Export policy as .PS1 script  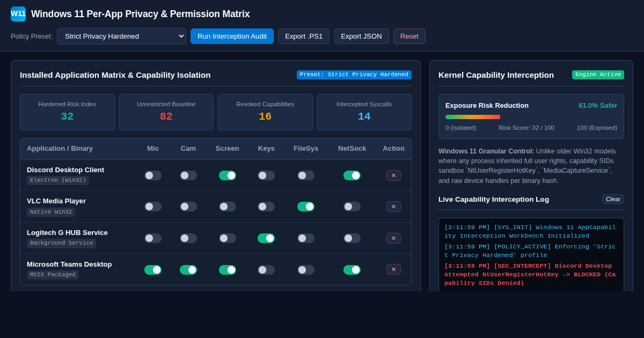click(304, 36)
